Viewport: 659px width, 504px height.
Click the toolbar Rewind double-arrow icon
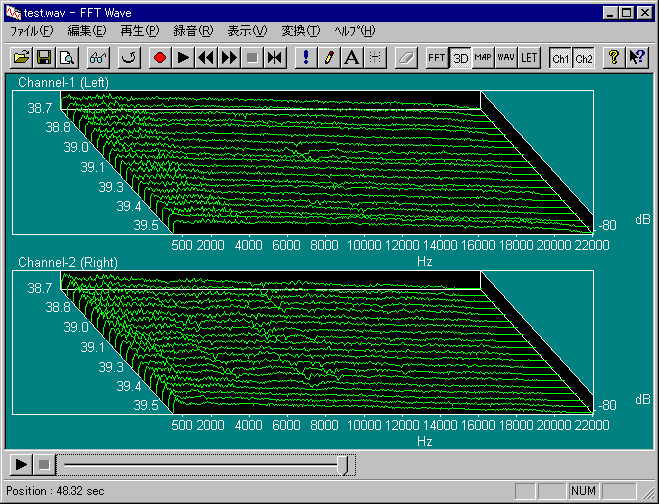(206, 58)
